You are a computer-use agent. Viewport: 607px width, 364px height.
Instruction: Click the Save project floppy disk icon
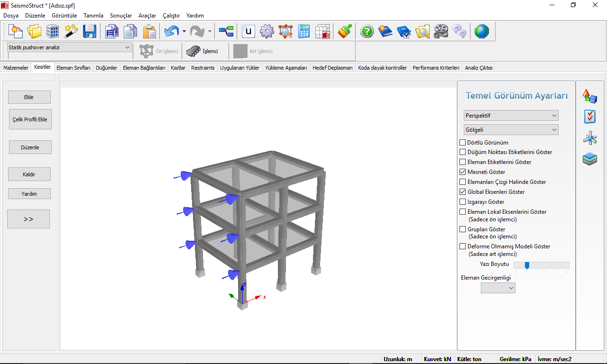click(x=90, y=32)
